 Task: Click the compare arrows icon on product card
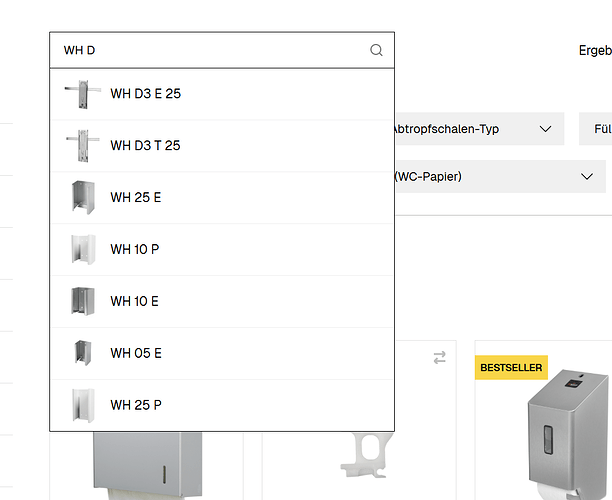[x=439, y=358]
